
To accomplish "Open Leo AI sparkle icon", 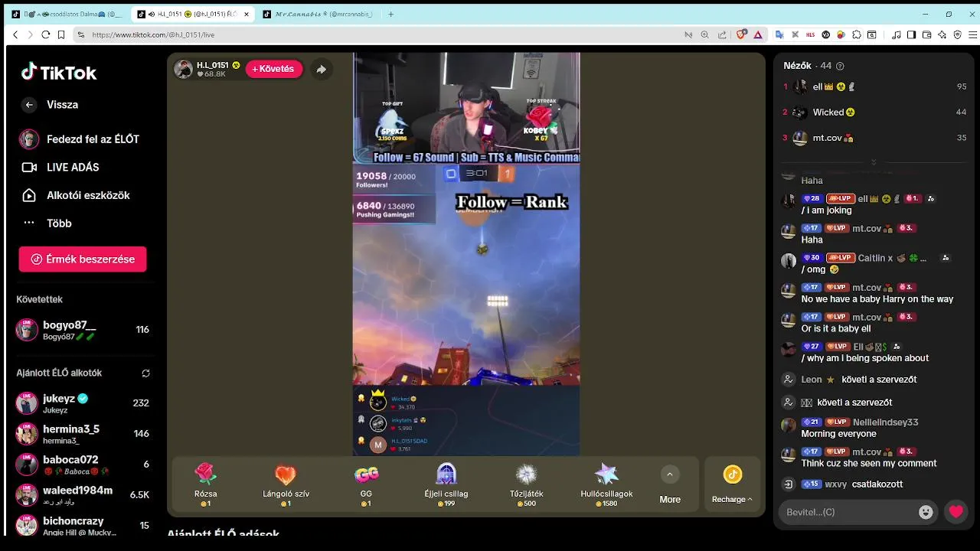I will pyautogui.click(x=942, y=34).
